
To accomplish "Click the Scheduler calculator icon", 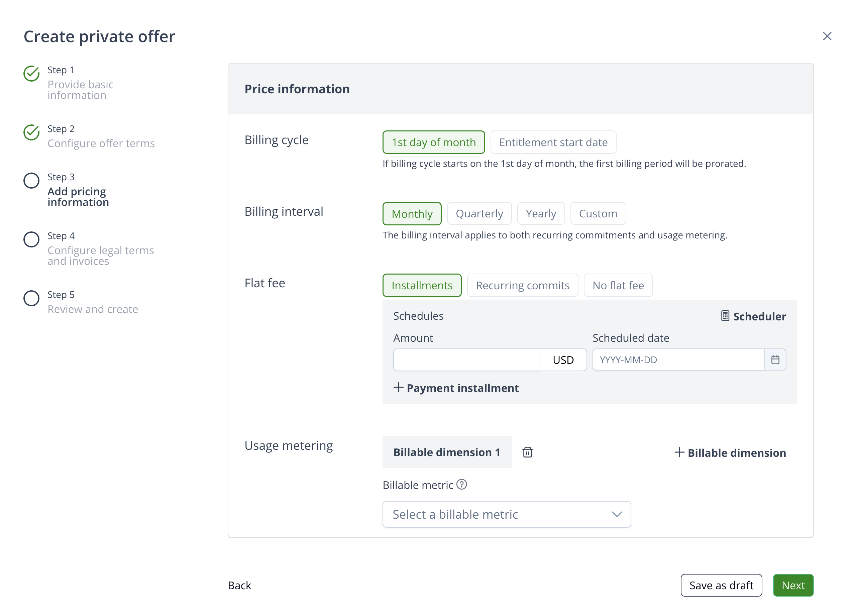I will click(725, 316).
